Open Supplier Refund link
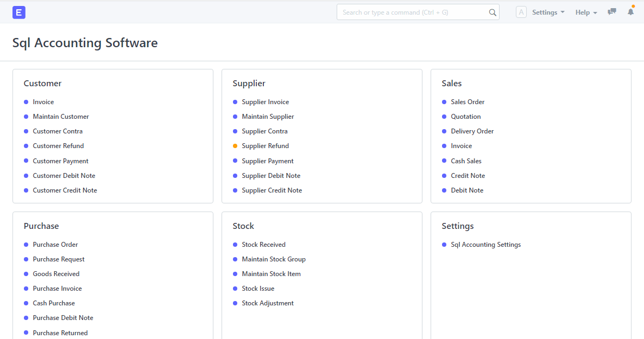The height and width of the screenshot is (339, 644). coord(266,146)
